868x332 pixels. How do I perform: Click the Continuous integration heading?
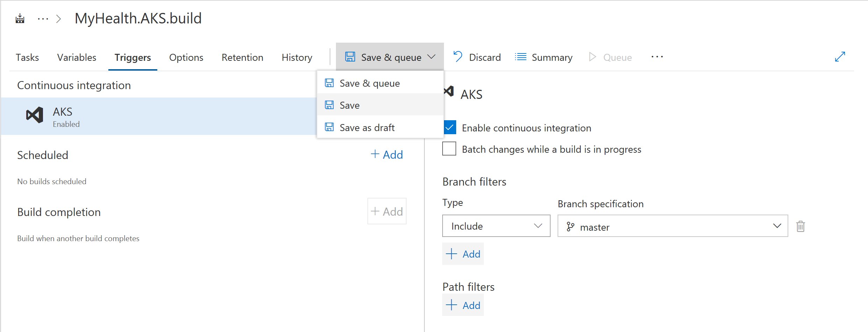point(74,85)
